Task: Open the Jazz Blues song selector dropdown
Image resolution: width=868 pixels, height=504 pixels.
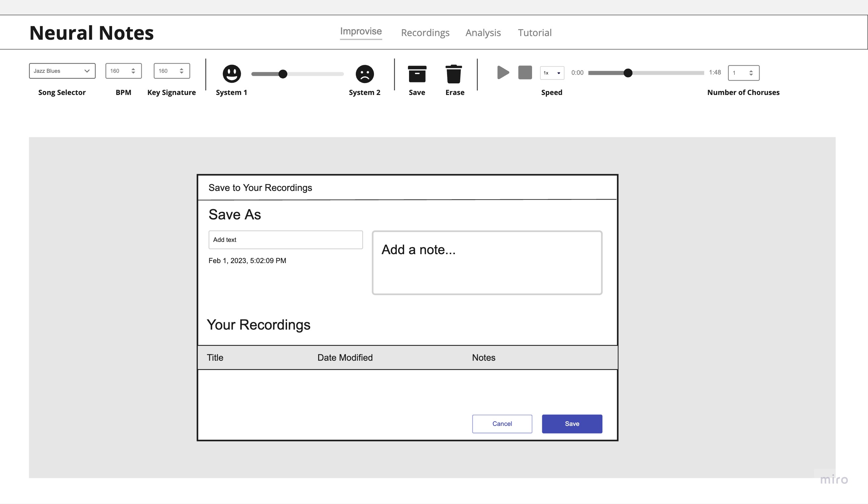Action: coord(62,71)
